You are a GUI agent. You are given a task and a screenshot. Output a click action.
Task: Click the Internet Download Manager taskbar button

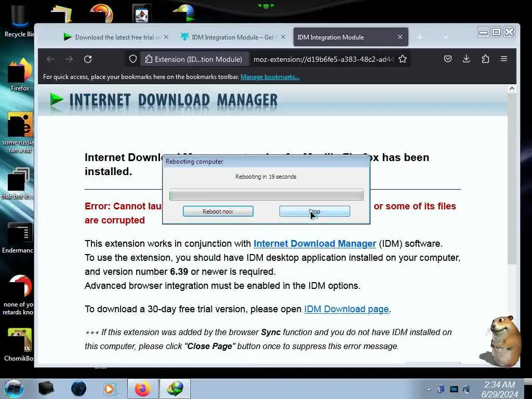click(x=175, y=389)
